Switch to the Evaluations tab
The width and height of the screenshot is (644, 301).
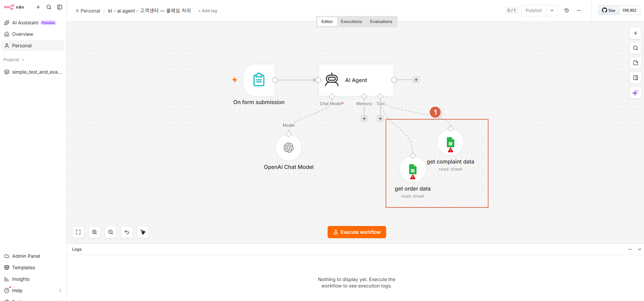(x=381, y=22)
